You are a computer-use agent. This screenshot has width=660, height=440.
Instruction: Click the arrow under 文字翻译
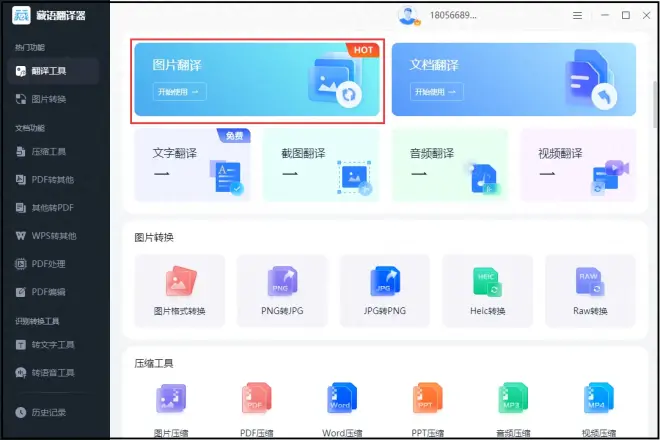click(161, 174)
